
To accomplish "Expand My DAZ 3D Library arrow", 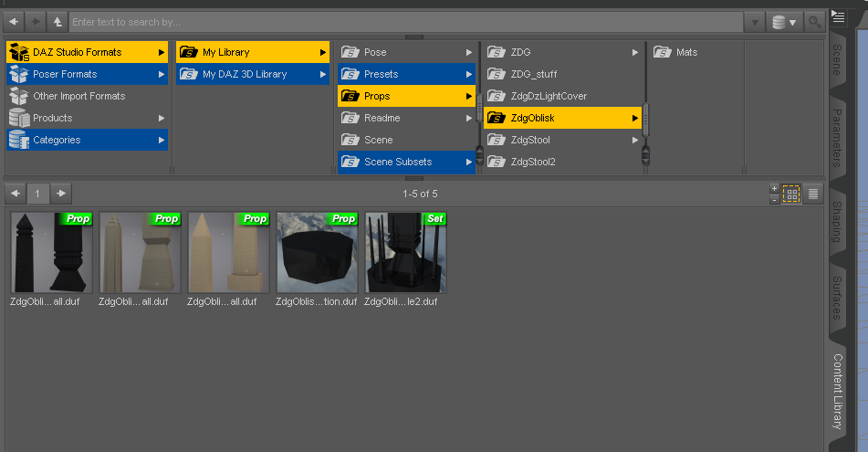I will 323,74.
